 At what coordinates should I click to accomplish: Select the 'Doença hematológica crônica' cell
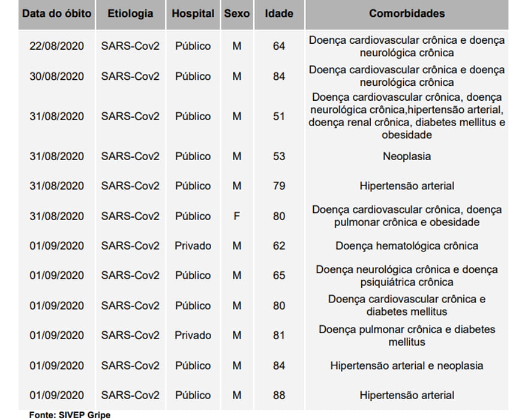pos(407,246)
